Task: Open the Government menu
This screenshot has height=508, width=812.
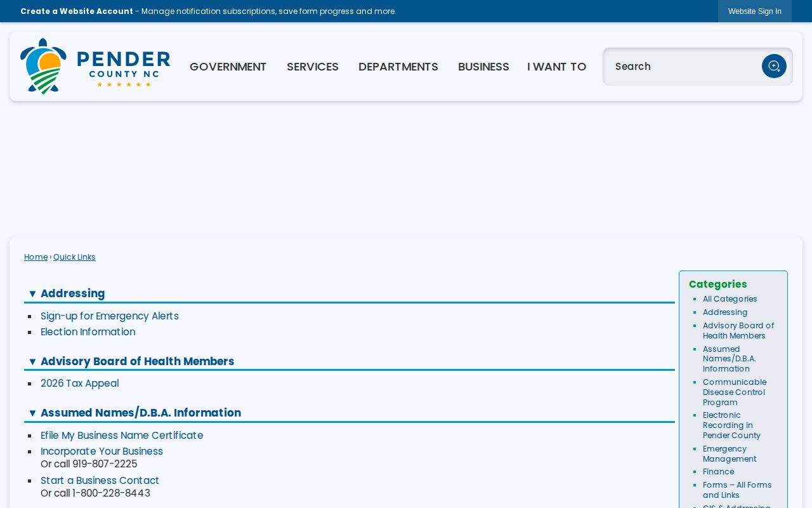Action: 228,67
